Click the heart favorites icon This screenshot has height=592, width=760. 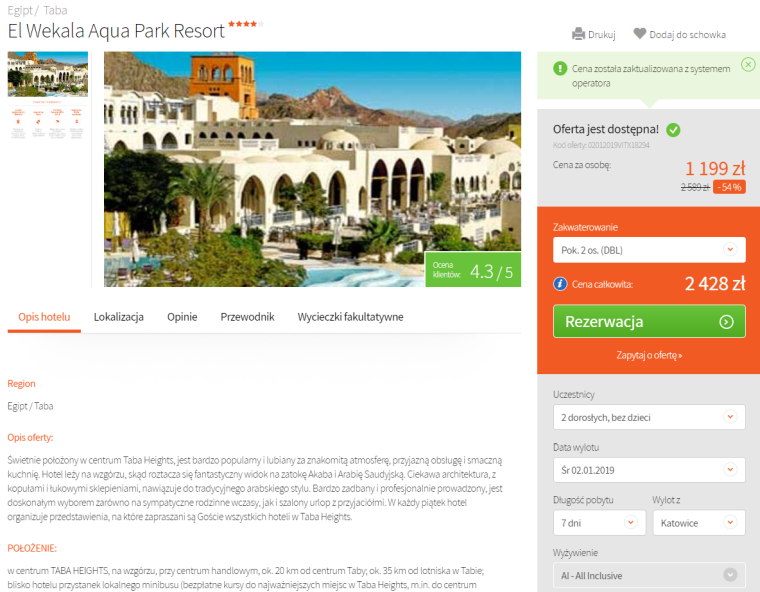tap(640, 33)
